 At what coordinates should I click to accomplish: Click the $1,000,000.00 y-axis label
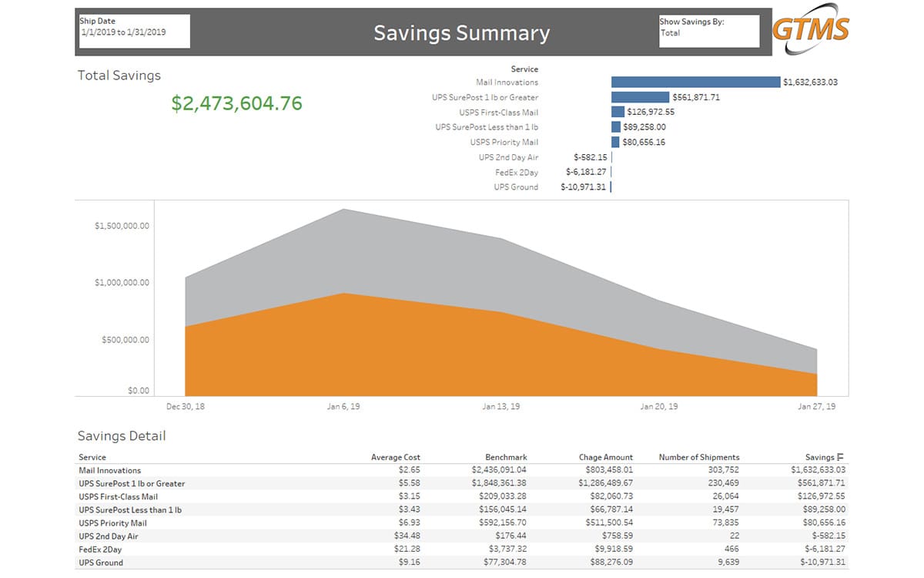[x=122, y=283]
